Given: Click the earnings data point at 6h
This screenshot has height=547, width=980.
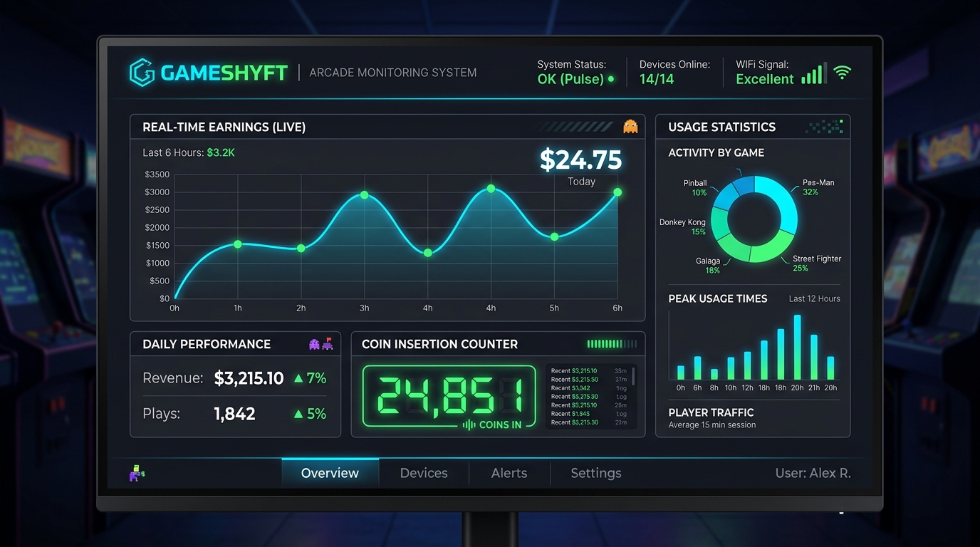Looking at the screenshot, I should 617,192.
